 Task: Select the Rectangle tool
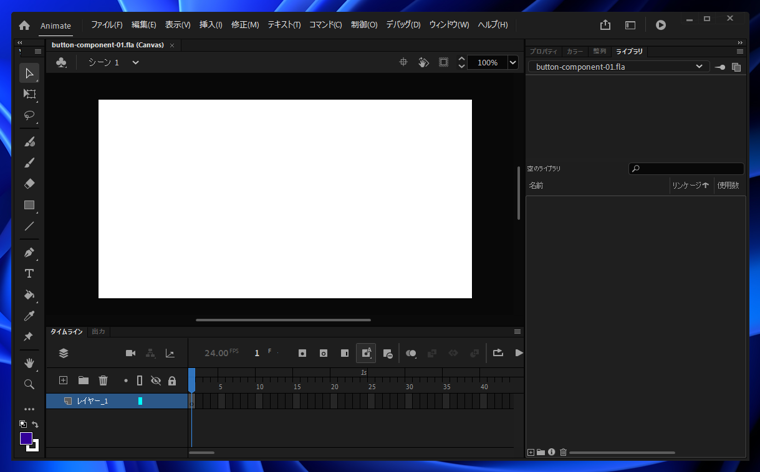click(x=29, y=205)
